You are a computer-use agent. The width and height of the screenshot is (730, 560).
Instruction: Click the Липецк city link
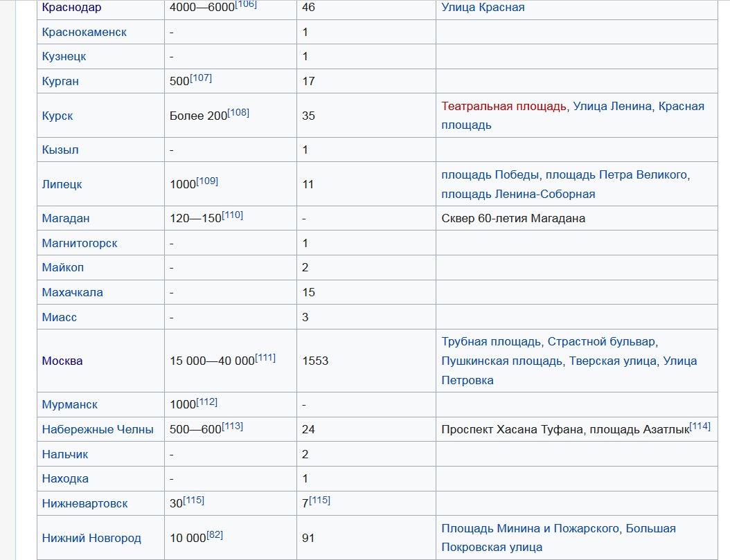coord(62,184)
